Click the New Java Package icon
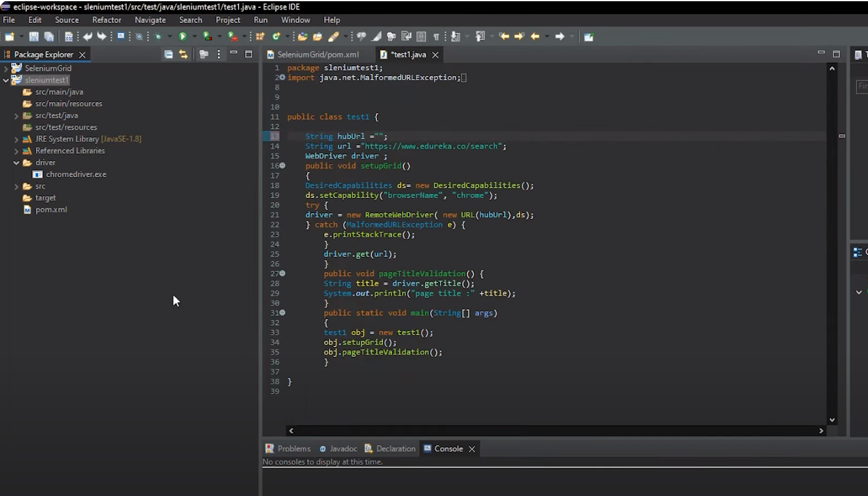 260,36
